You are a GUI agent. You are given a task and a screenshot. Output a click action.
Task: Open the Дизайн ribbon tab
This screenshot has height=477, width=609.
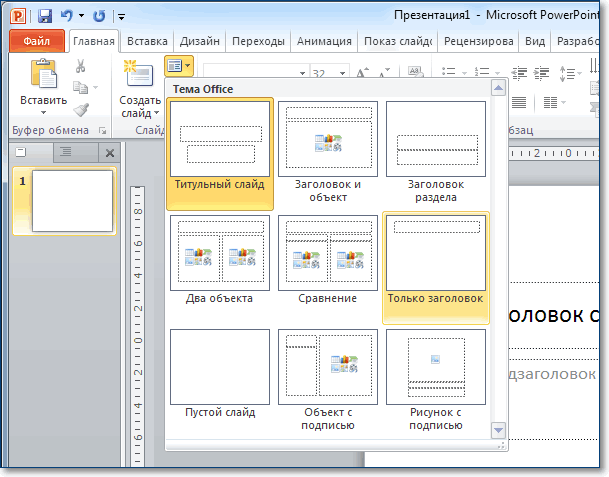tap(200, 41)
